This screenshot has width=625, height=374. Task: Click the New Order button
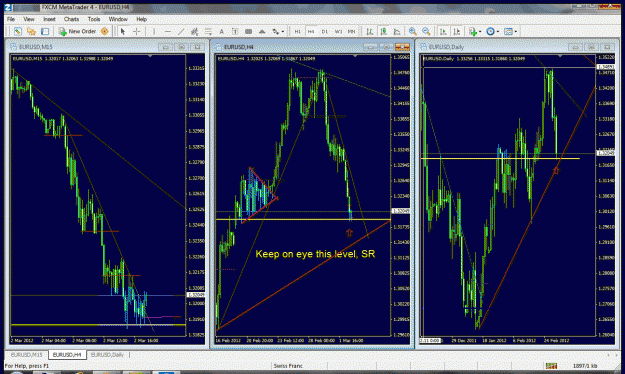pos(77,31)
